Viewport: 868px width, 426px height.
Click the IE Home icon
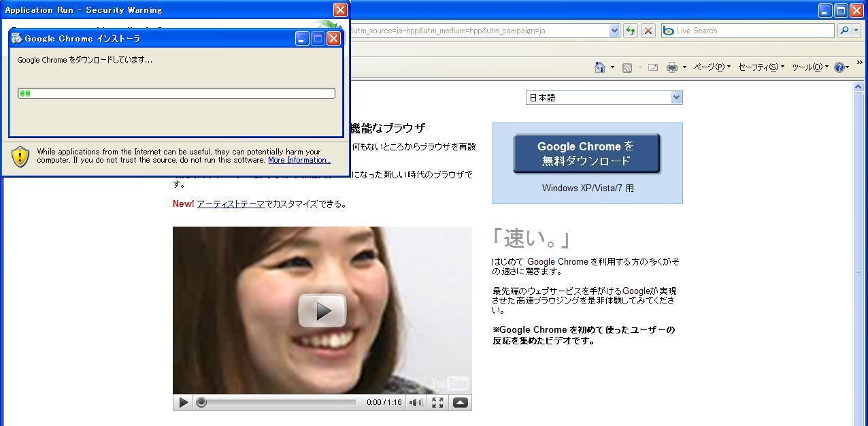[600, 67]
